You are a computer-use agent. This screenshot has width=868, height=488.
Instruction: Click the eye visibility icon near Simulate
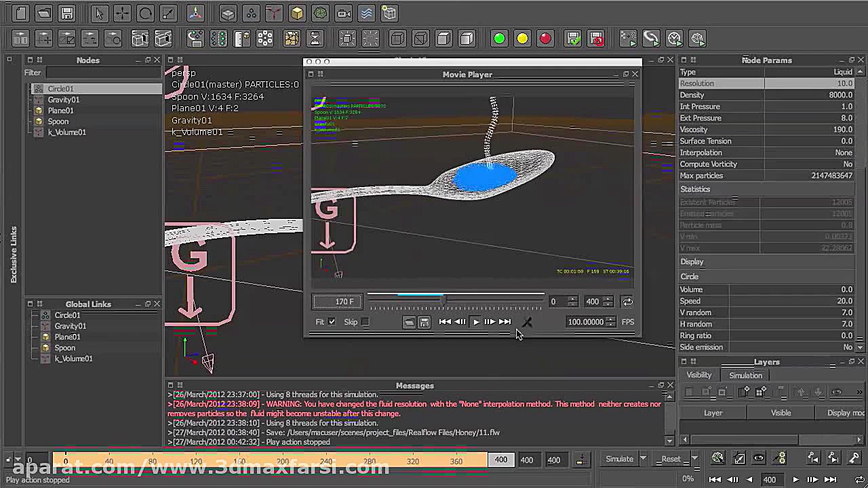click(759, 457)
